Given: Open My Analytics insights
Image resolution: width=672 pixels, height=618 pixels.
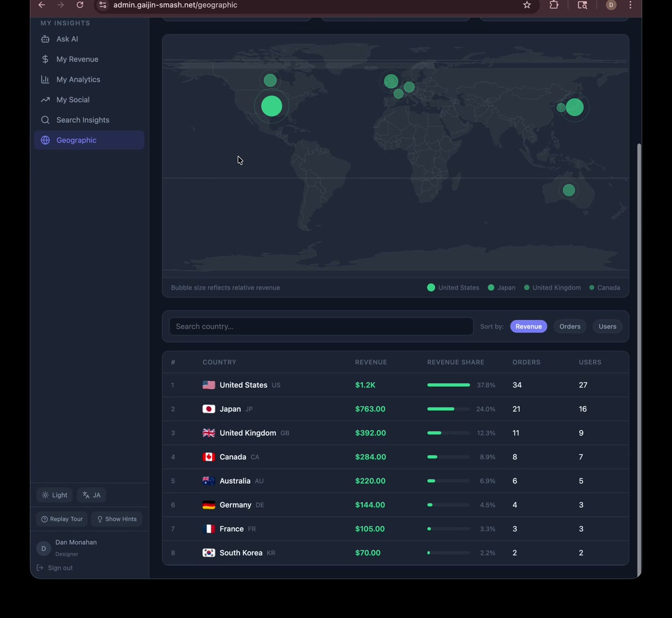Looking at the screenshot, I should pos(78,79).
